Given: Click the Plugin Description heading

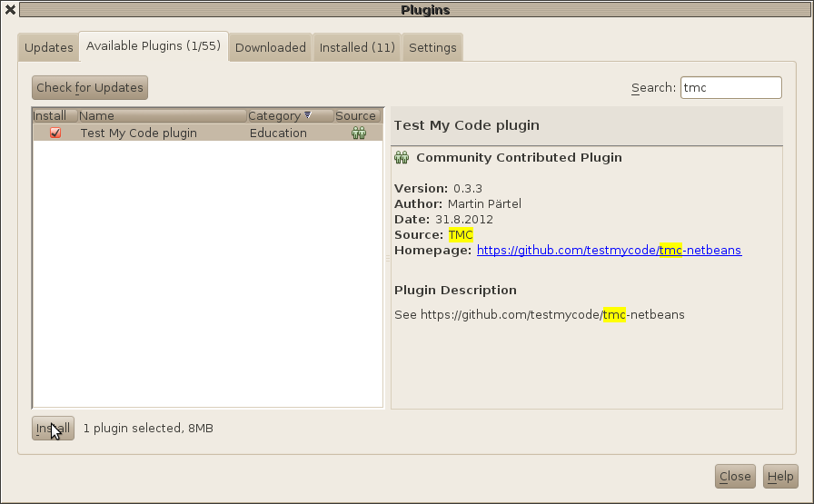Looking at the screenshot, I should (455, 291).
